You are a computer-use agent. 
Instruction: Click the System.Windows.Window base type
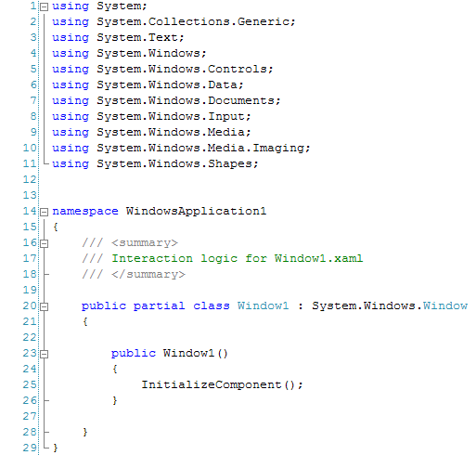coord(390,305)
